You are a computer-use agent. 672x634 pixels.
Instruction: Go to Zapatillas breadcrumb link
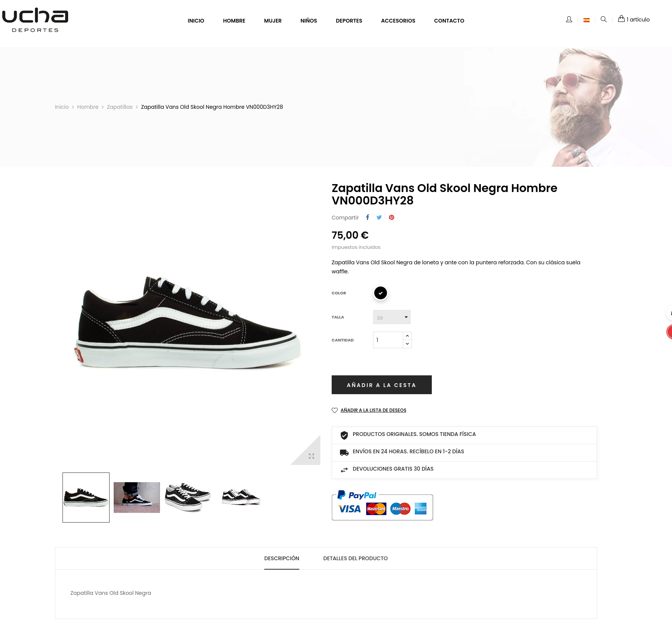coord(120,107)
